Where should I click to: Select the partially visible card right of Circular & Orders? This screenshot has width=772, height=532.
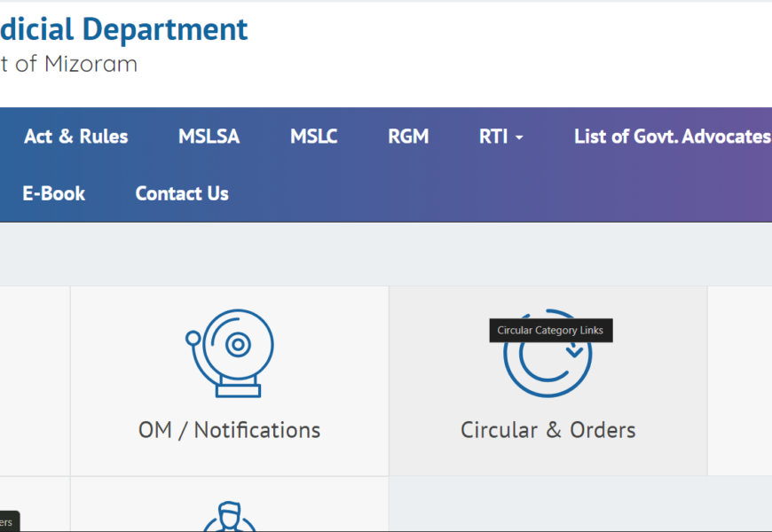click(x=740, y=381)
